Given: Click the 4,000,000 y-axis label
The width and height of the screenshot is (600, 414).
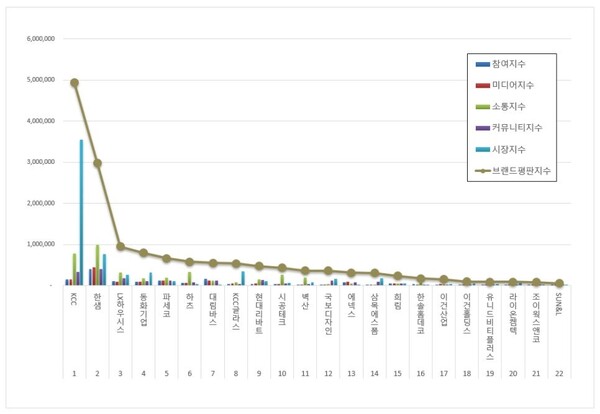Looking at the screenshot, I should [41, 121].
